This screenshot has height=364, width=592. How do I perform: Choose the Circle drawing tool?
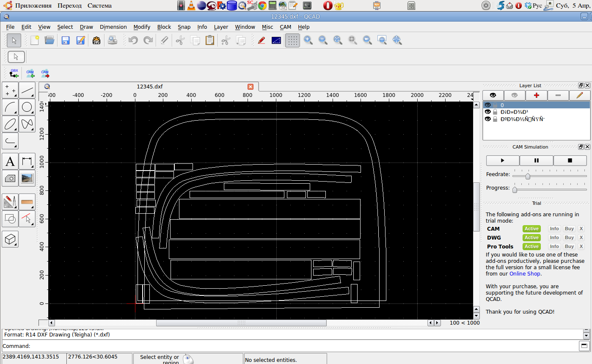point(27,107)
